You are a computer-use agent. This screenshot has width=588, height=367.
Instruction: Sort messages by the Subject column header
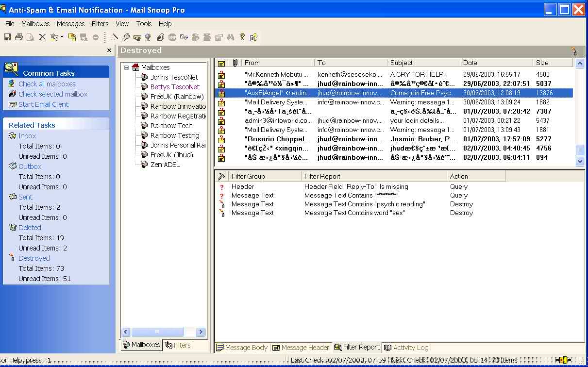[424, 63]
